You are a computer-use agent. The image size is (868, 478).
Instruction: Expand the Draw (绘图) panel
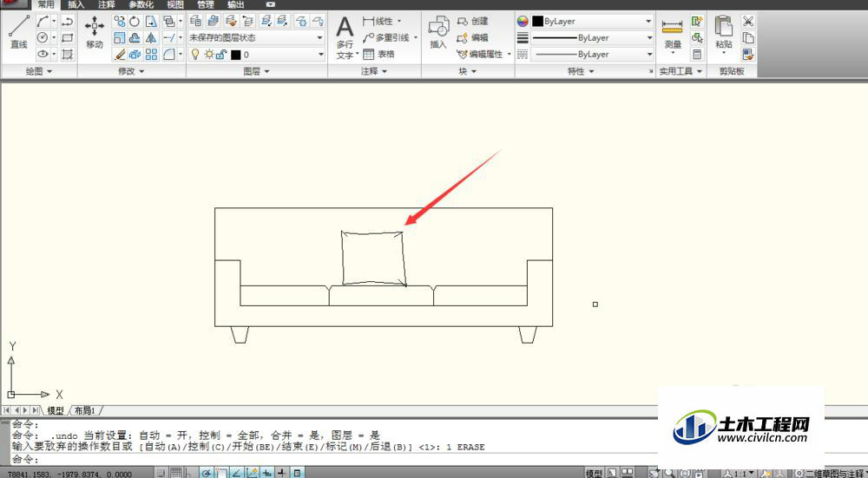39,71
